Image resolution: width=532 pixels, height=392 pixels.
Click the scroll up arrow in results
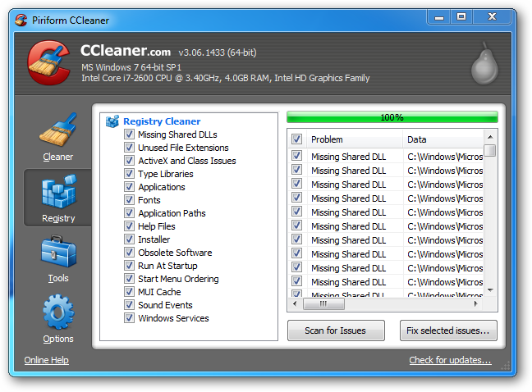tap(490, 137)
